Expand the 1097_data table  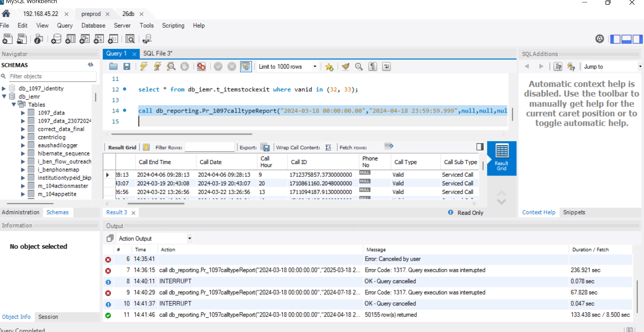click(23, 113)
